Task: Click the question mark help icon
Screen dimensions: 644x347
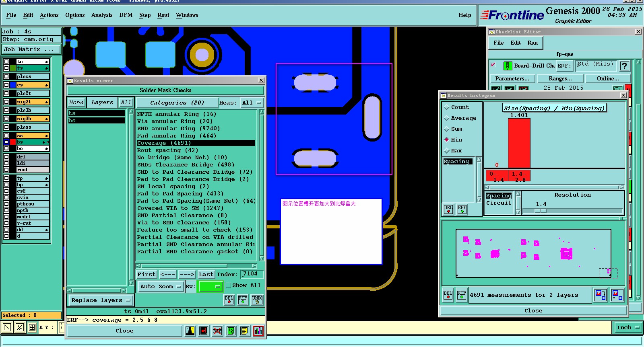Action: pos(624,66)
